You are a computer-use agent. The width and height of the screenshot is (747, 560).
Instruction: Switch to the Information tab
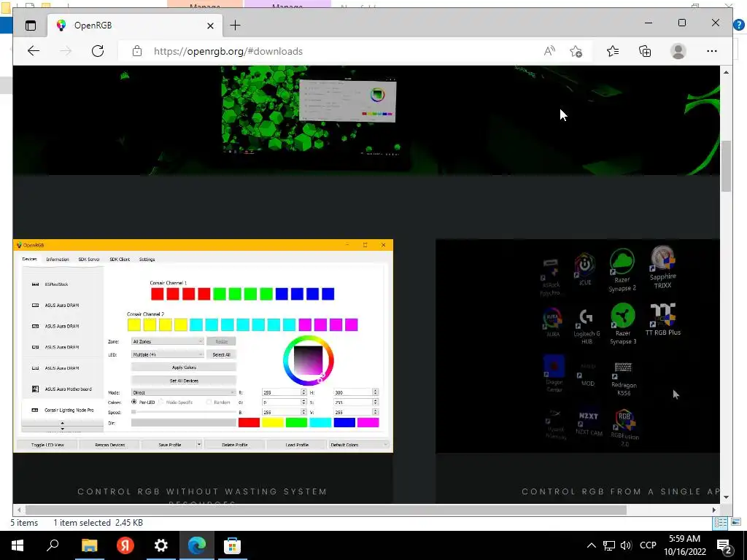coord(58,260)
